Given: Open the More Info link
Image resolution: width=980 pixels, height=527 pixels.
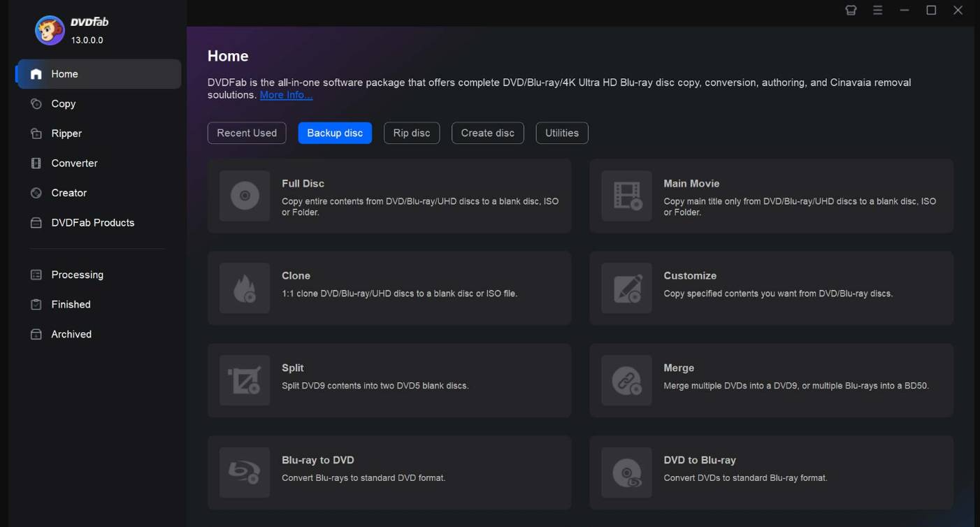Looking at the screenshot, I should 286,95.
